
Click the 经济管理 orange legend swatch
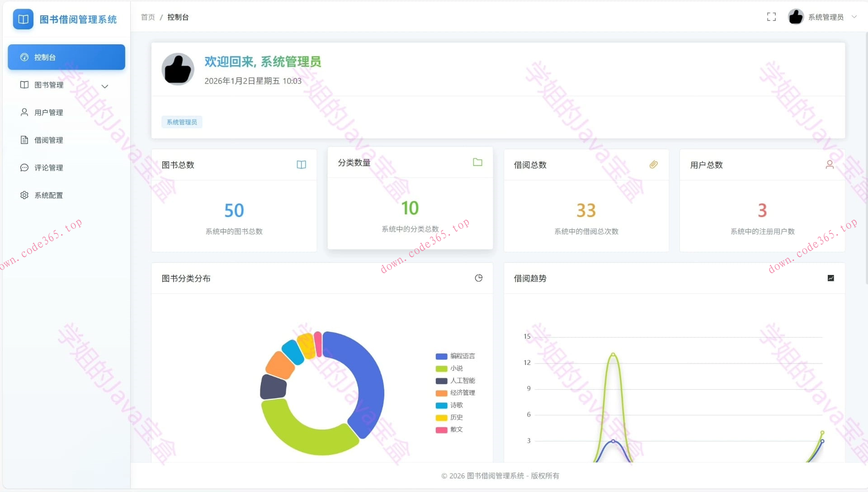441,393
